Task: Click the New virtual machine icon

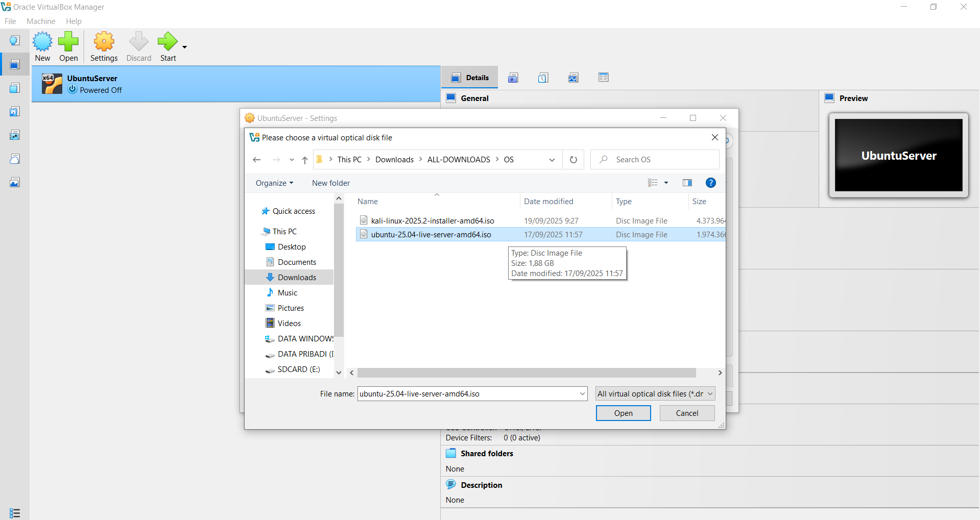Action: [x=42, y=42]
